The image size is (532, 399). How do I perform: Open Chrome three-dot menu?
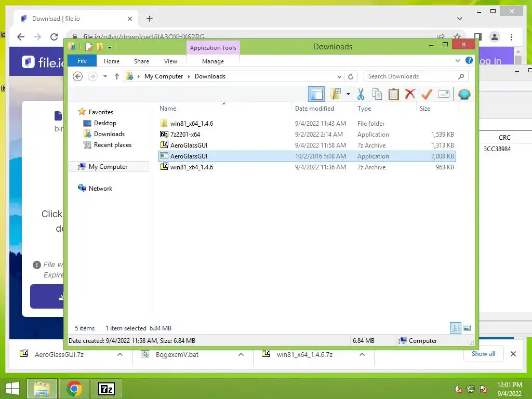511,37
